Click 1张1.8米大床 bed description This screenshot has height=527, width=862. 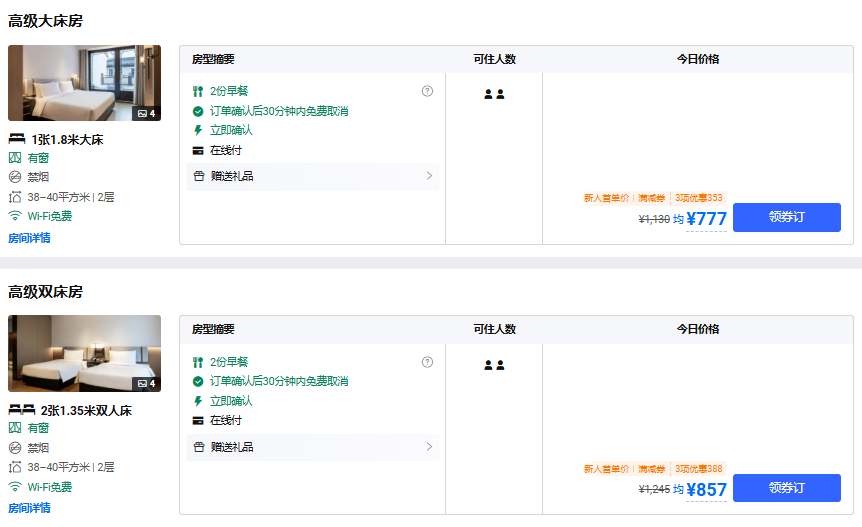[67, 140]
